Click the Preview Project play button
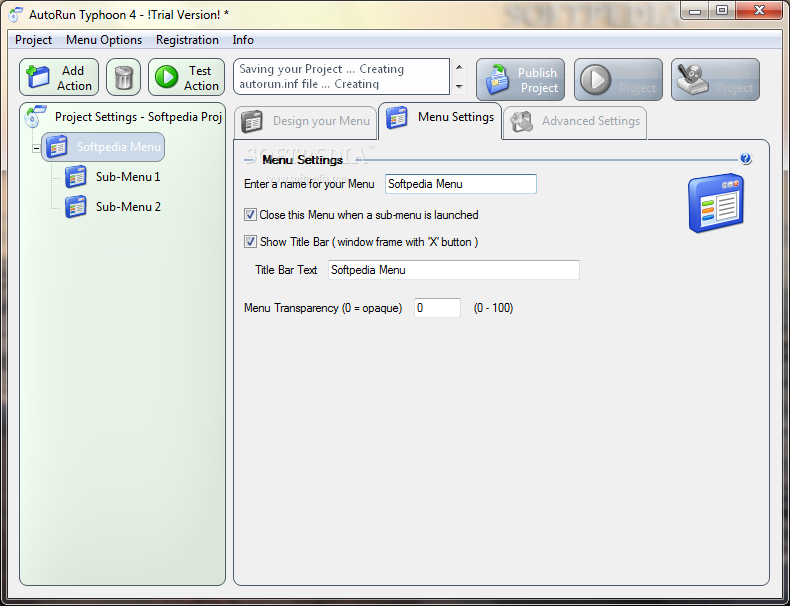The image size is (790, 606). pyautogui.click(x=618, y=80)
